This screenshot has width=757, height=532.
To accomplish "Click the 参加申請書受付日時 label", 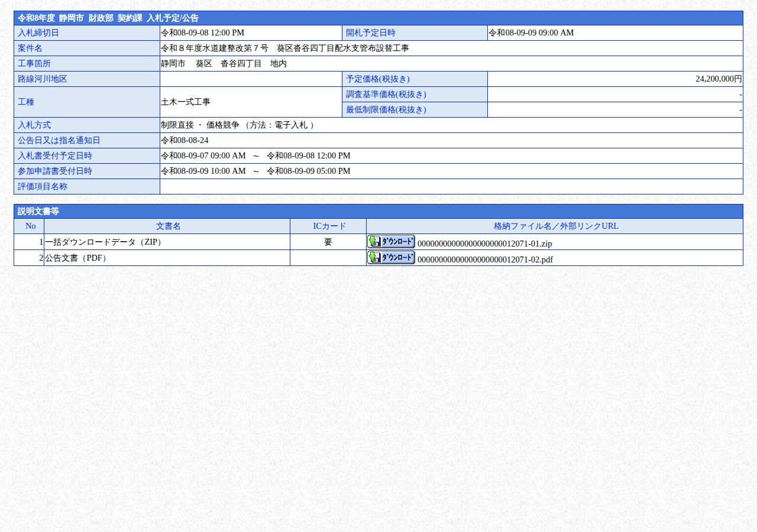I will [x=55, y=171].
